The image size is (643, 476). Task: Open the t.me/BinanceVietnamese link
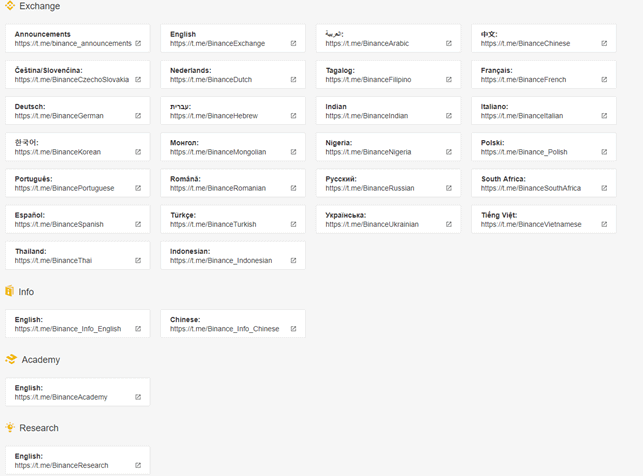coord(531,224)
